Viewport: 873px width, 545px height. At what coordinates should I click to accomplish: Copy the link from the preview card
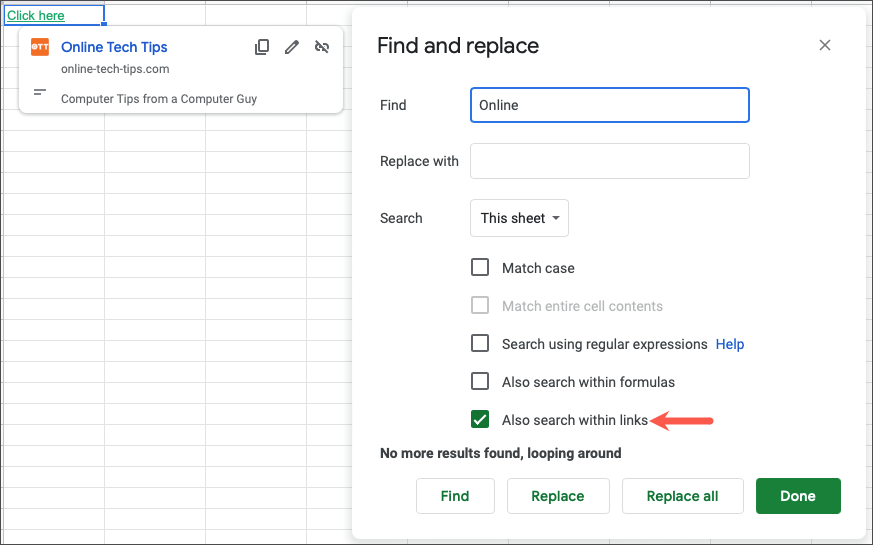(x=262, y=47)
